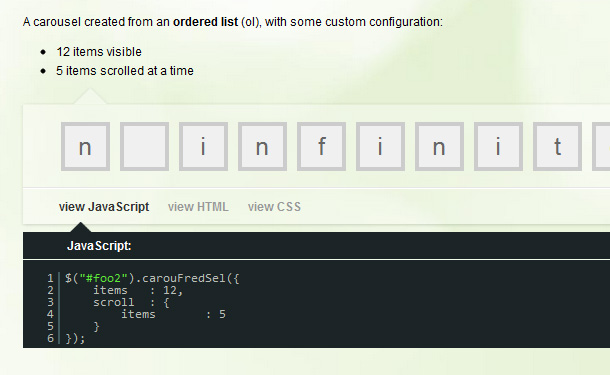Click the "JavaScript:" code panel heading

[99, 246]
